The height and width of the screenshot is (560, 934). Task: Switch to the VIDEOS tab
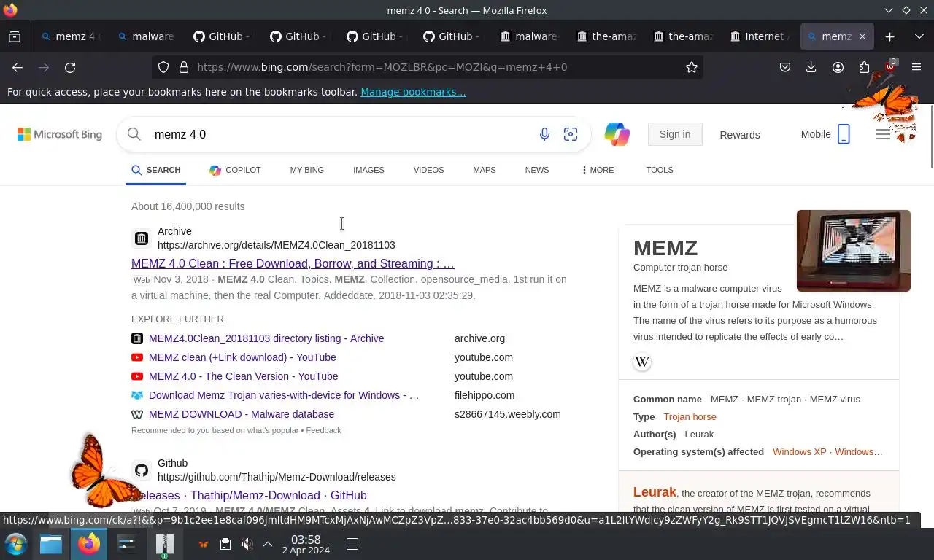coord(428,170)
